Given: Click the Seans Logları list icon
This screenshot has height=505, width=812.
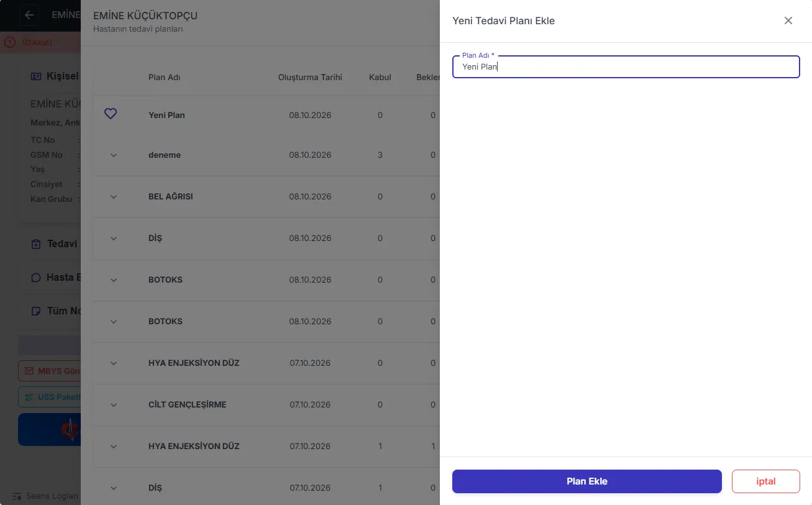Looking at the screenshot, I should [17, 497].
